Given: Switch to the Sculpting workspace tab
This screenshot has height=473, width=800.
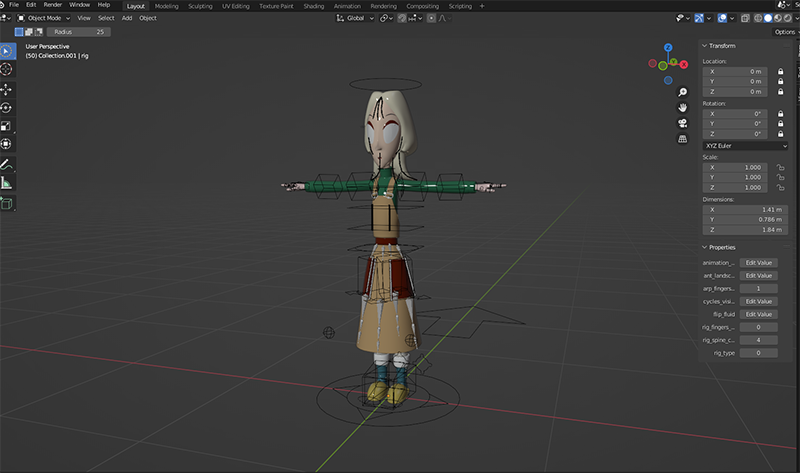Looking at the screenshot, I should point(200,5).
